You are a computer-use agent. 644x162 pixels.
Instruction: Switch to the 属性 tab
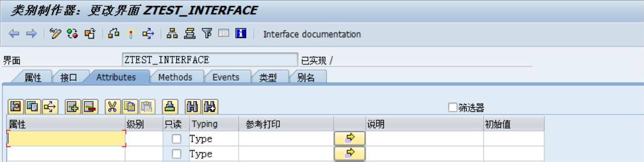(x=33, y=78)
